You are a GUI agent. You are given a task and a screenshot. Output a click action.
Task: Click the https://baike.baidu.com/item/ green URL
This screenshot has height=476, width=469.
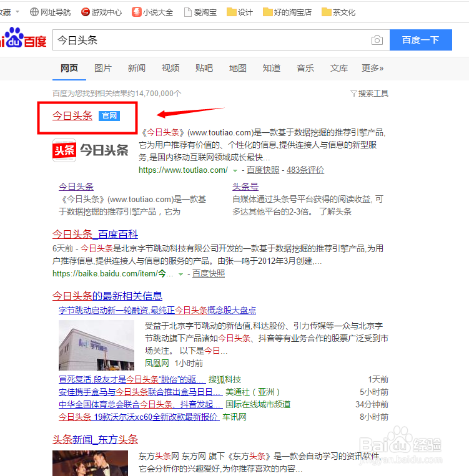pos(113,273)
